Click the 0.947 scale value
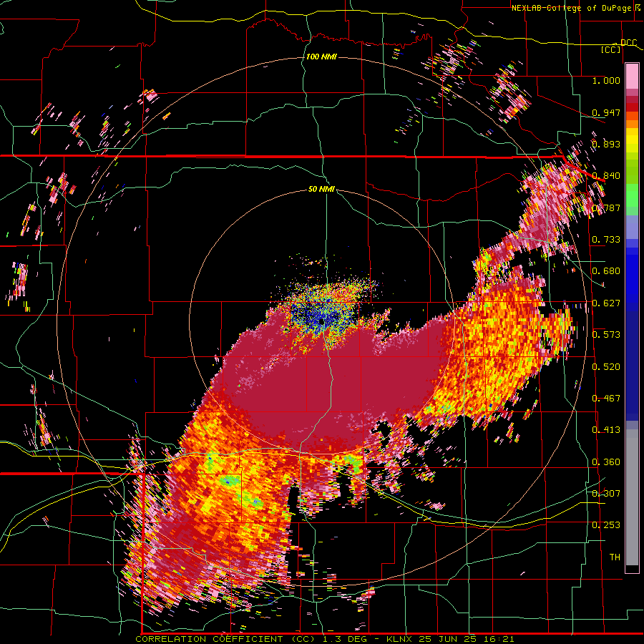644x644 pixels. pos(606,112)
